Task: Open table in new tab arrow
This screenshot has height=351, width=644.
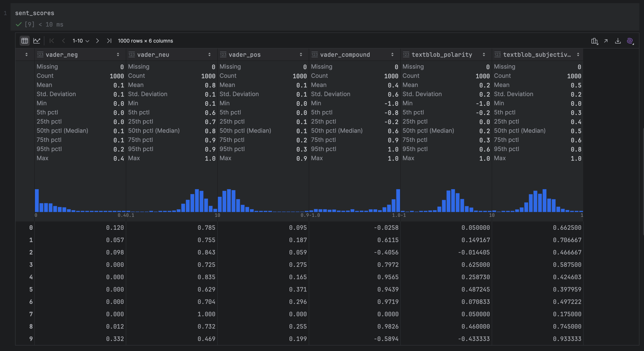Action: tap(606, 41)
